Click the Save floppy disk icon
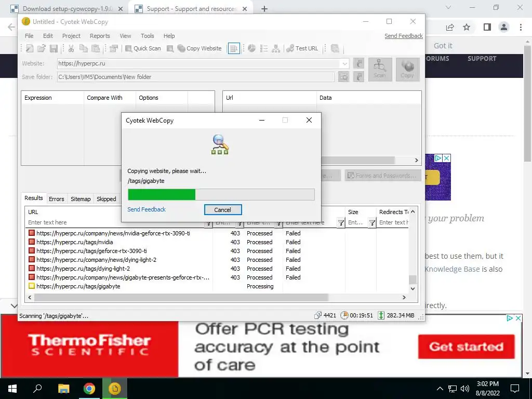The height and width of the screenshot is (399, 532). pyautogui.click(x=54, y=48)
